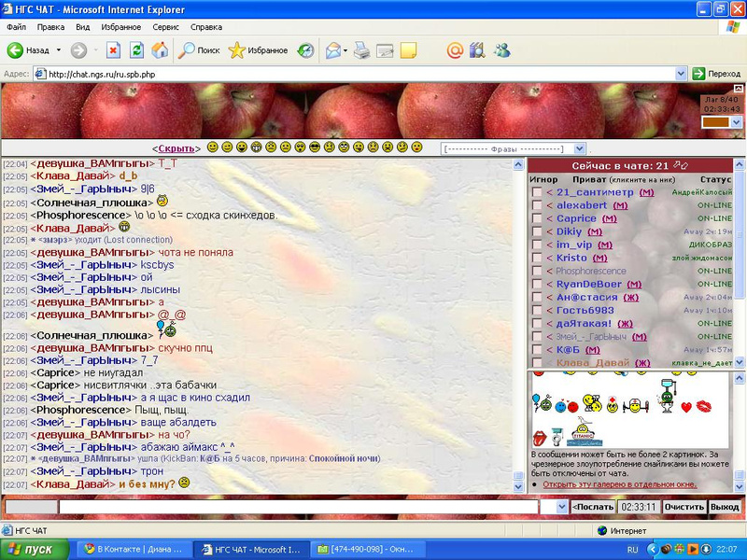
Task: Click into the chat message input field
Action: pyautogui.click(x=299, y=507)
